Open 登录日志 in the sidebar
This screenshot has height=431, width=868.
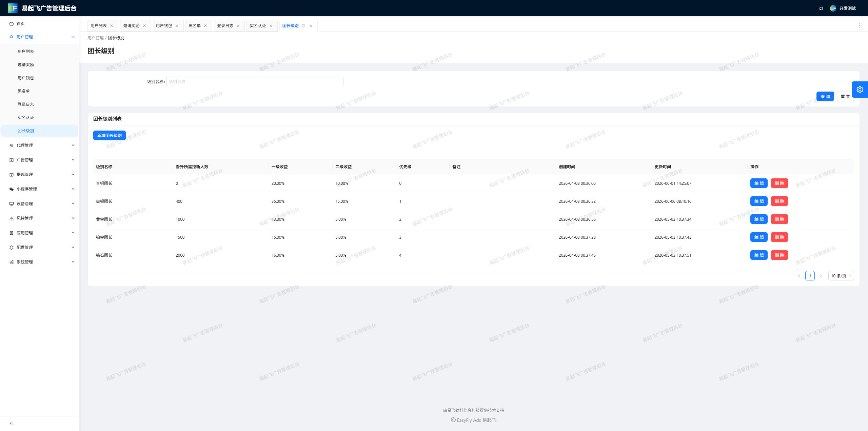click(40, 104)
